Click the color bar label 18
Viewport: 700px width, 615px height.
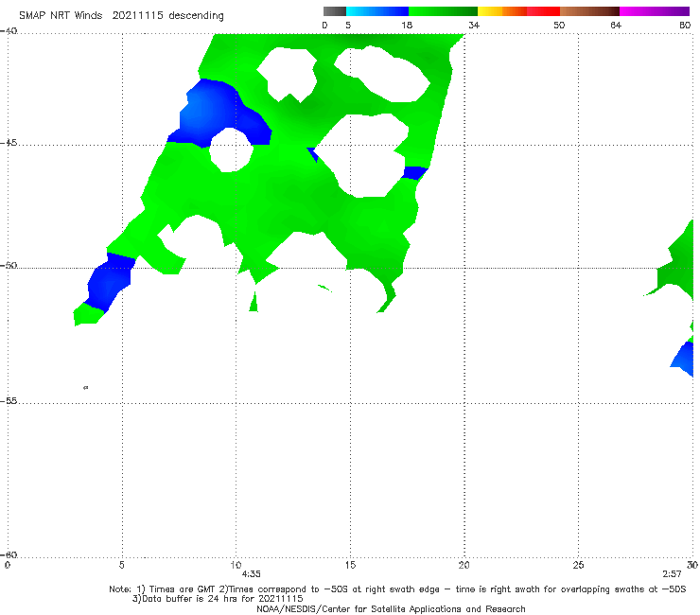tap(407, 25)
